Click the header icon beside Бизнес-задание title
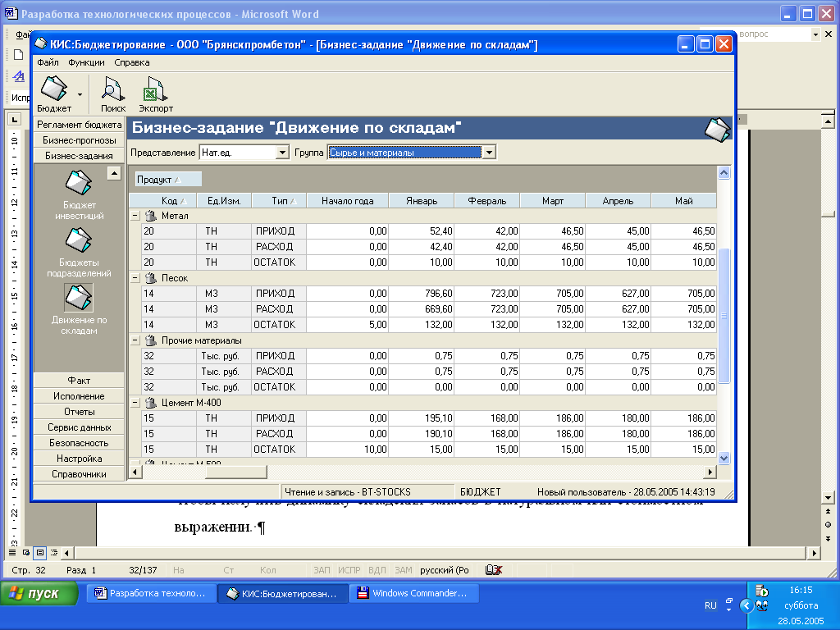 [717, 130]
